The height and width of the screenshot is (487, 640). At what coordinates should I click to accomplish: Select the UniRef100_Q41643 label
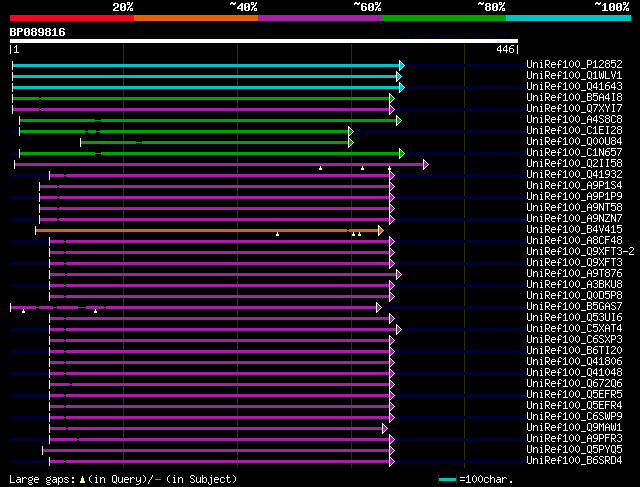(574, 87)
